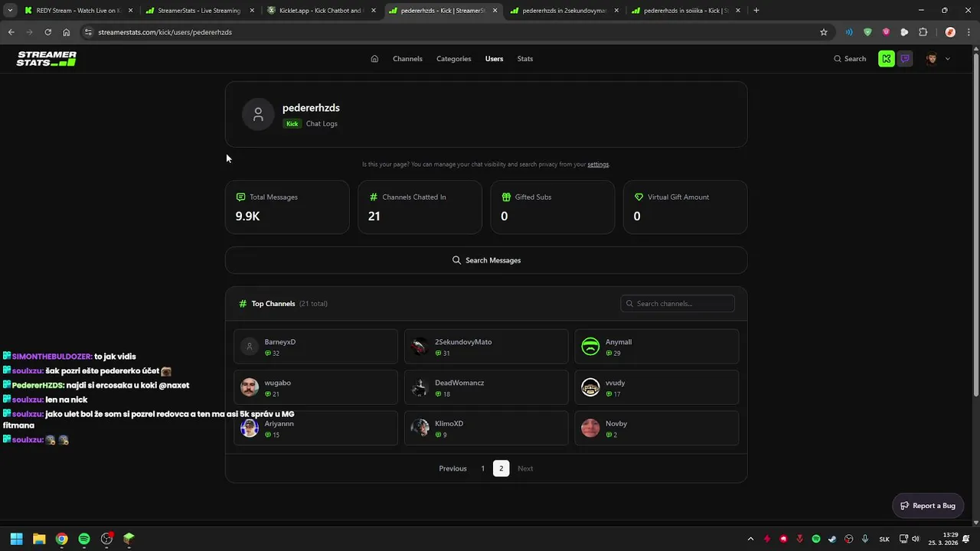Open Spotify from taskbar
Screen dimensions: 980x551
[x=84, y=539]
